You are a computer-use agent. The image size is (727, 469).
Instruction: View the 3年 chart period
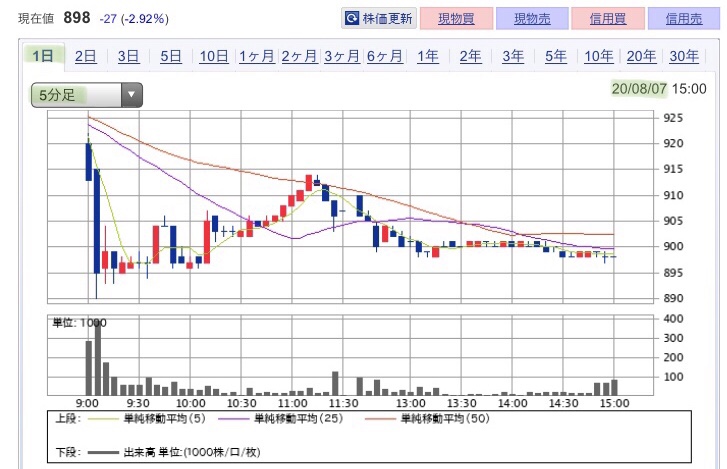point(513,56)
